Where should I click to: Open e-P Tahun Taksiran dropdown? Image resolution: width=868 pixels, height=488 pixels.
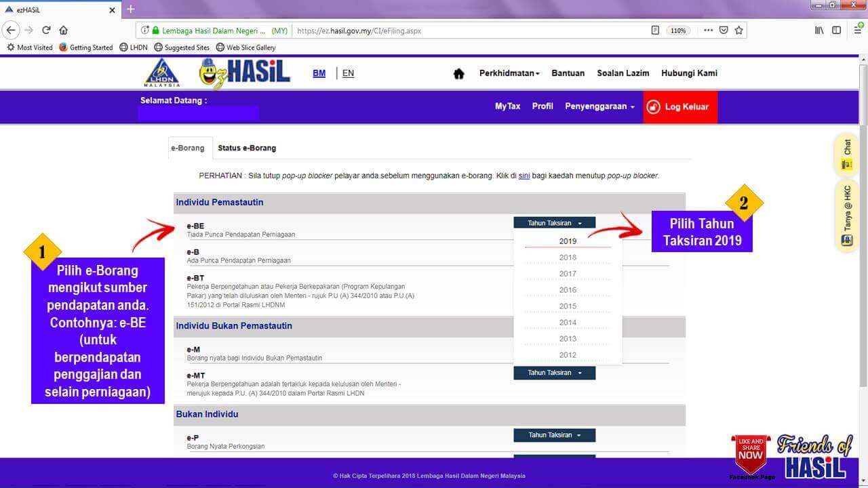554,435
